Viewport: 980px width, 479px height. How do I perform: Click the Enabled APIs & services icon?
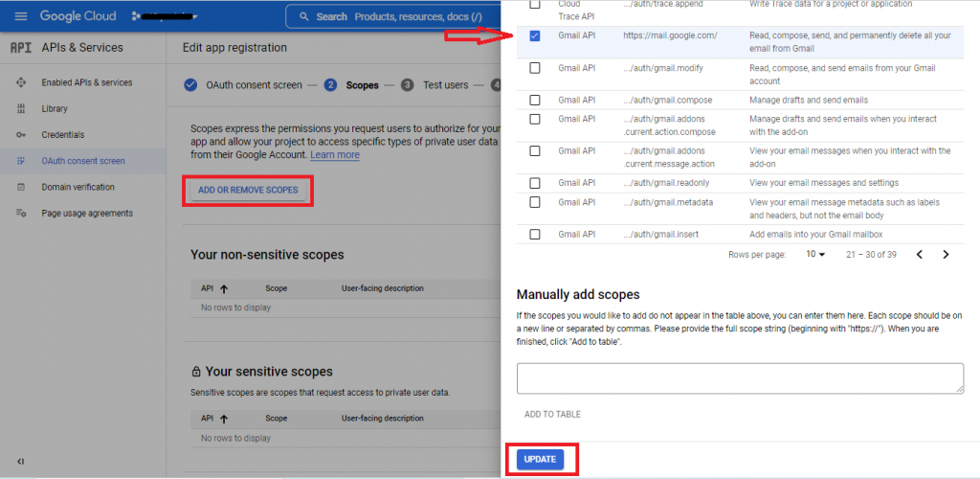coord(21,82)
